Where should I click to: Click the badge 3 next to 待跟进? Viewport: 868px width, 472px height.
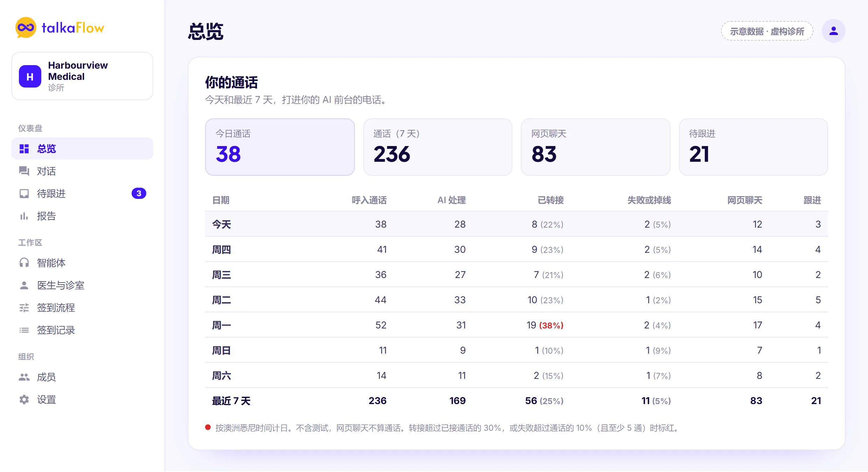(139, 193)
